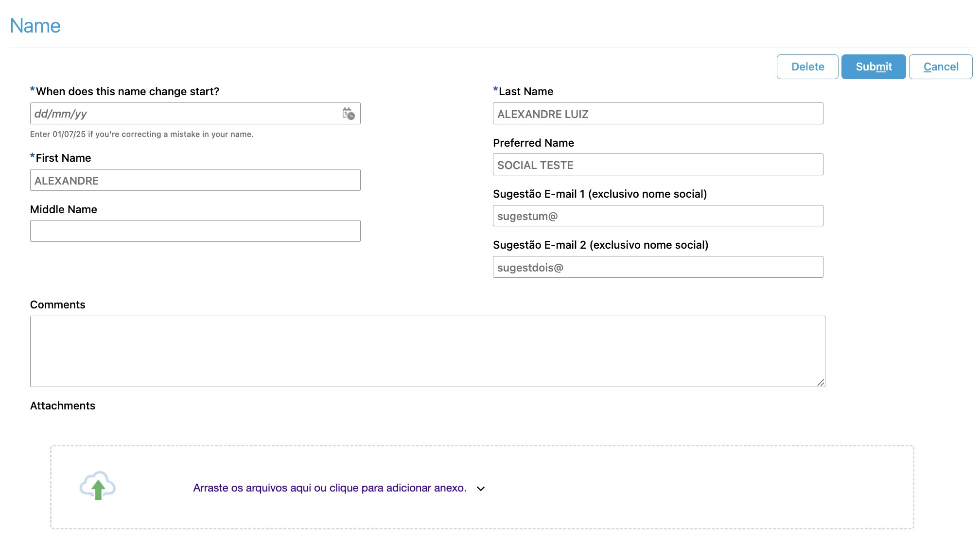980x543 pixels.
Task: Click the name change start date field
Action: [170, 114]
